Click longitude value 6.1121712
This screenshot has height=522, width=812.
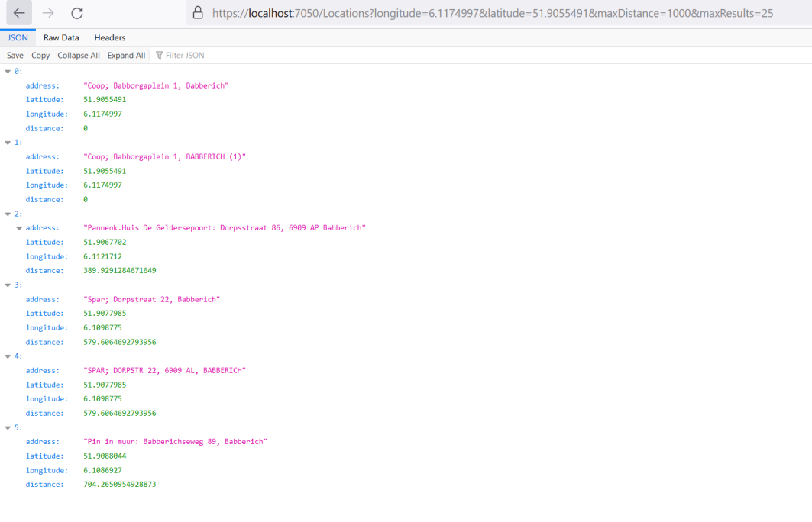102,256
